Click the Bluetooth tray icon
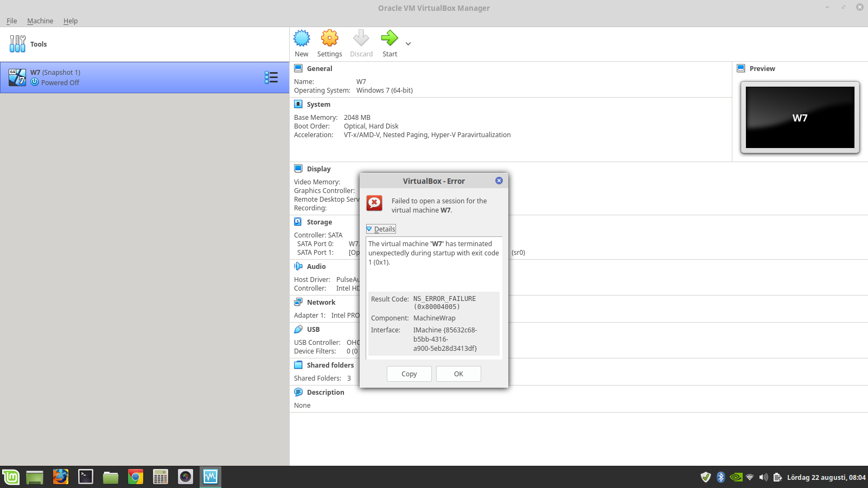This screenshot has height=488, width=868. [x=721, y=477]
